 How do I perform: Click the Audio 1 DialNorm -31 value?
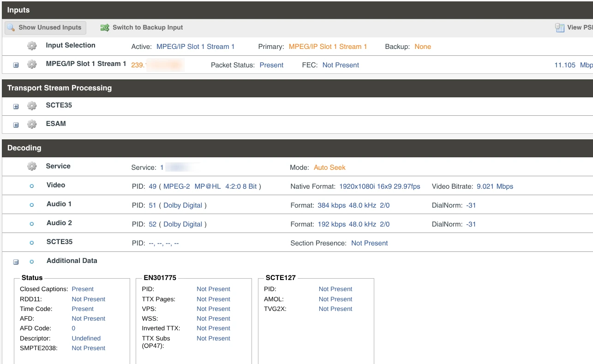click(x=471, y=205)
